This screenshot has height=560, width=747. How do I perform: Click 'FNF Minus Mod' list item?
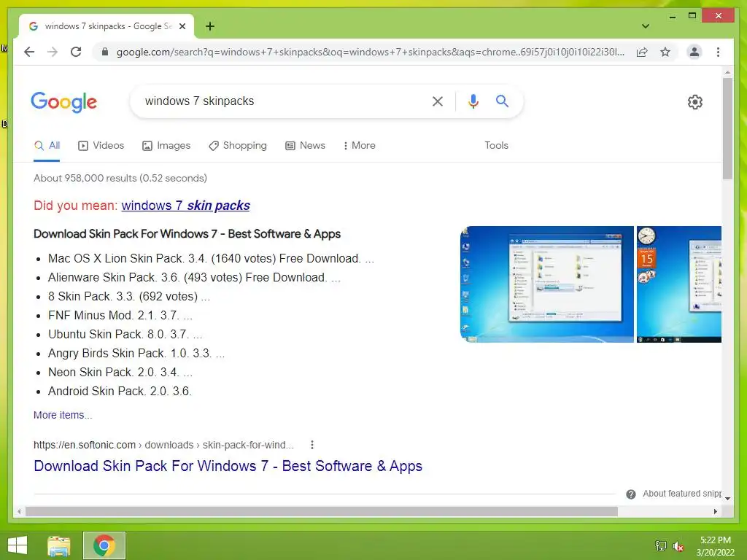(120, 316)
